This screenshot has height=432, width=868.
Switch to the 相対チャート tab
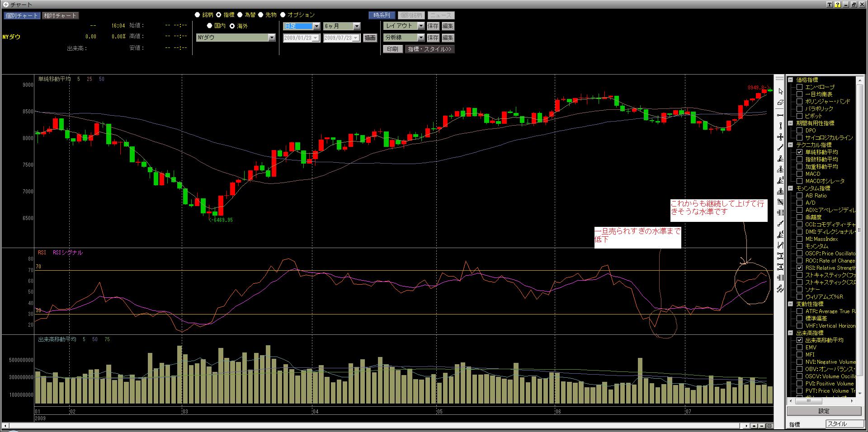60,15
